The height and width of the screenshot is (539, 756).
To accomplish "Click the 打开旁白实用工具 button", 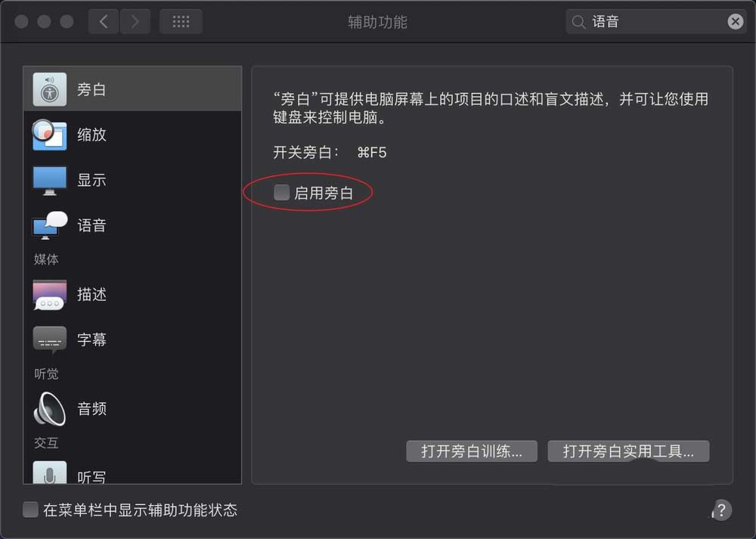I will coord(628,451).
